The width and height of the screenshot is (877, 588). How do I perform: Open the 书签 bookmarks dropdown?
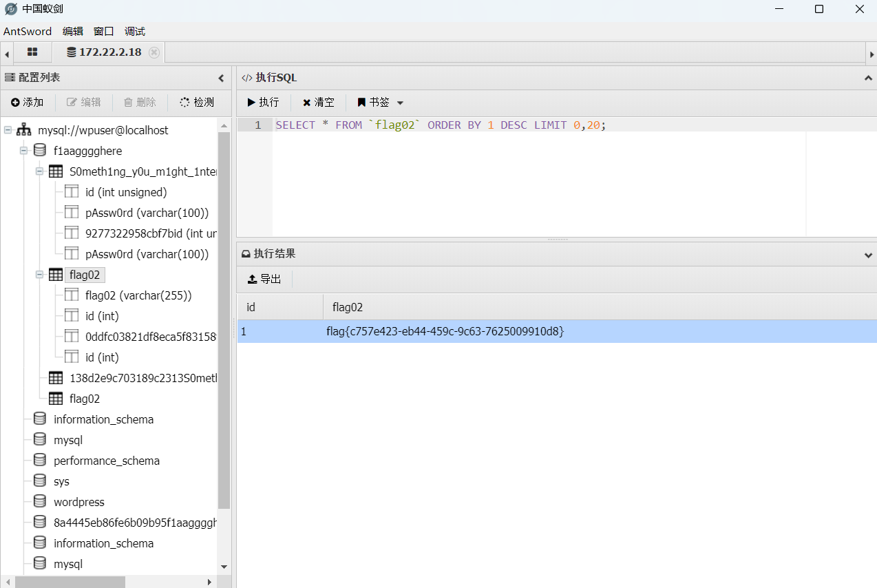[381, 102]
